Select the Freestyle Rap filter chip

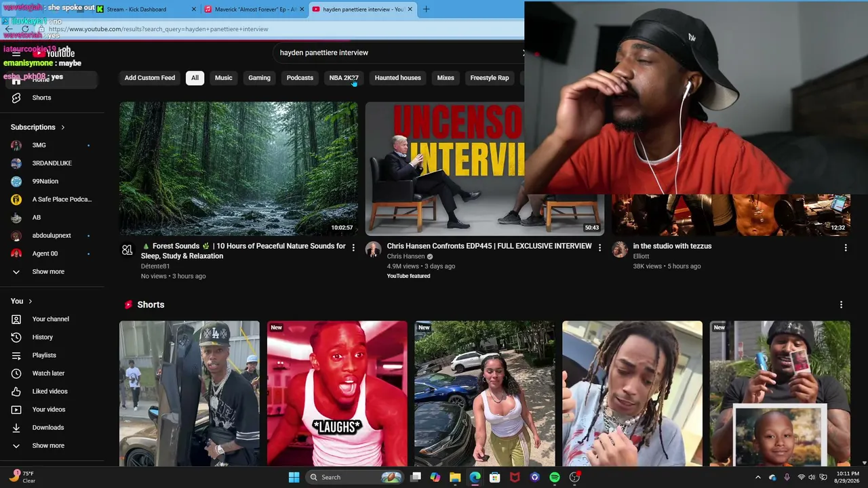click(490, 78)
